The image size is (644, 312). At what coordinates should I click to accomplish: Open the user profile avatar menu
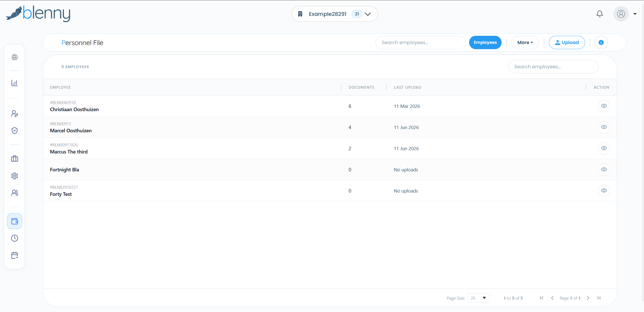pos(621,14)
